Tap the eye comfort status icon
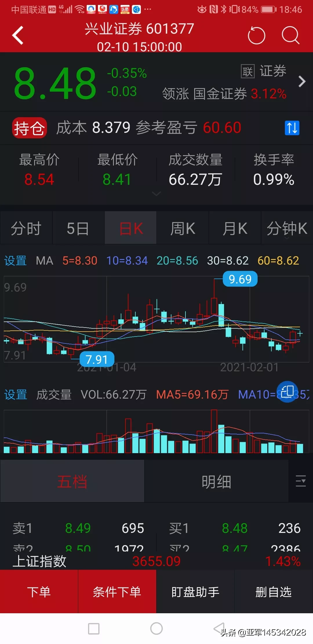This screenshot has width=313, height=644. click(x=202, y=10)
